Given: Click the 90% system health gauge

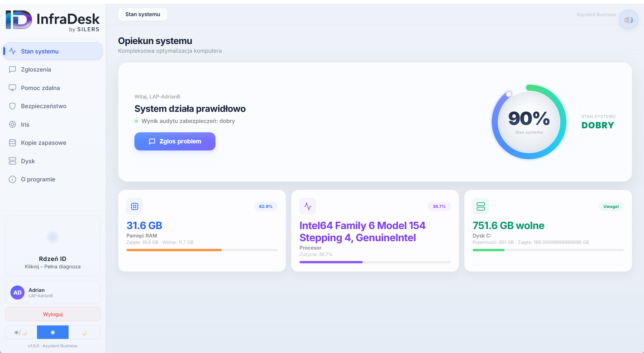Looking at the screenshot, I should pos(529,122).
